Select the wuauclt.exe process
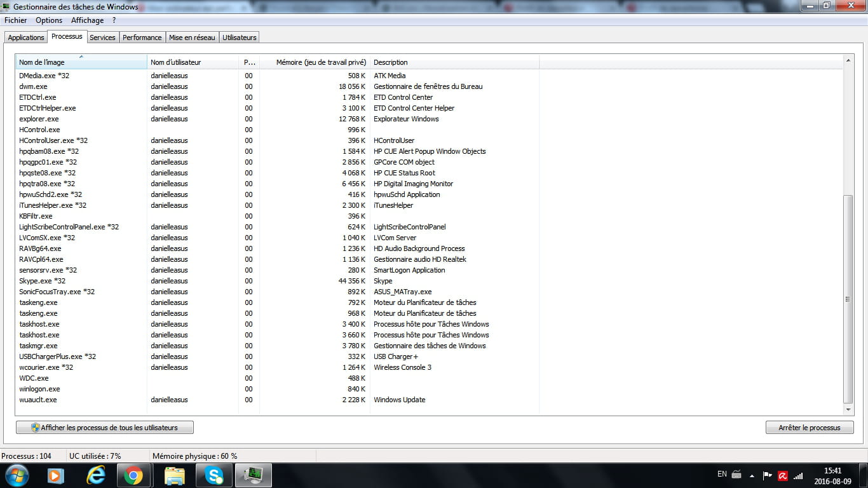The width and height of the screenshot is (868, 488). 277,400
